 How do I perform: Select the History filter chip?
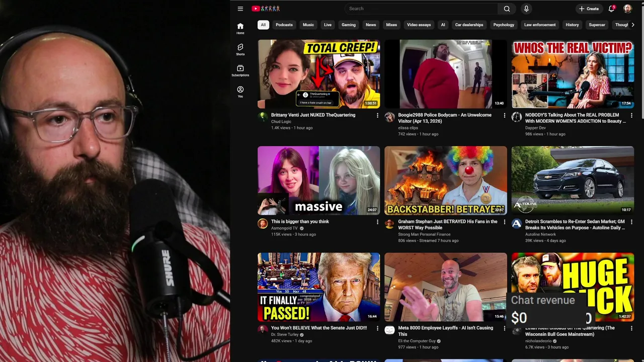(572, 25)
